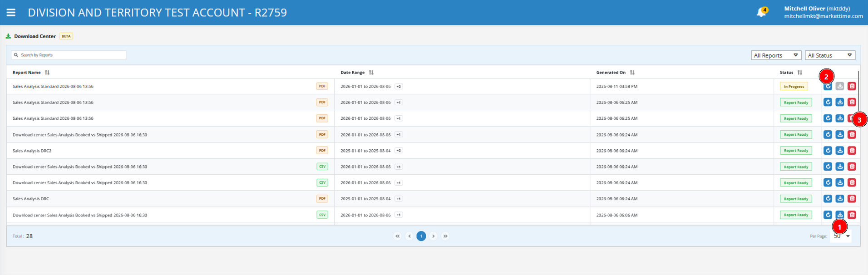Download Sales Analysis DRC report
The image size is (868, 275).
(840, 199)
